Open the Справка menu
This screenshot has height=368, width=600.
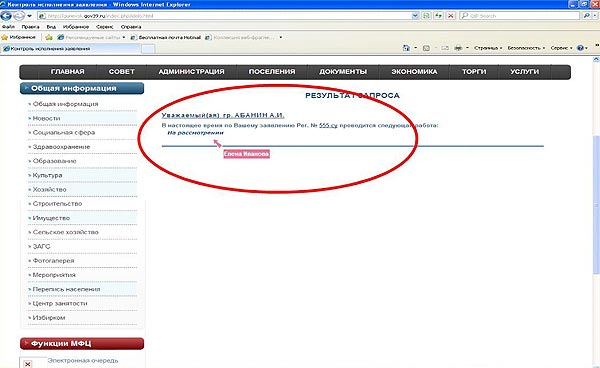pyautogui.click(x=131, y=27)
